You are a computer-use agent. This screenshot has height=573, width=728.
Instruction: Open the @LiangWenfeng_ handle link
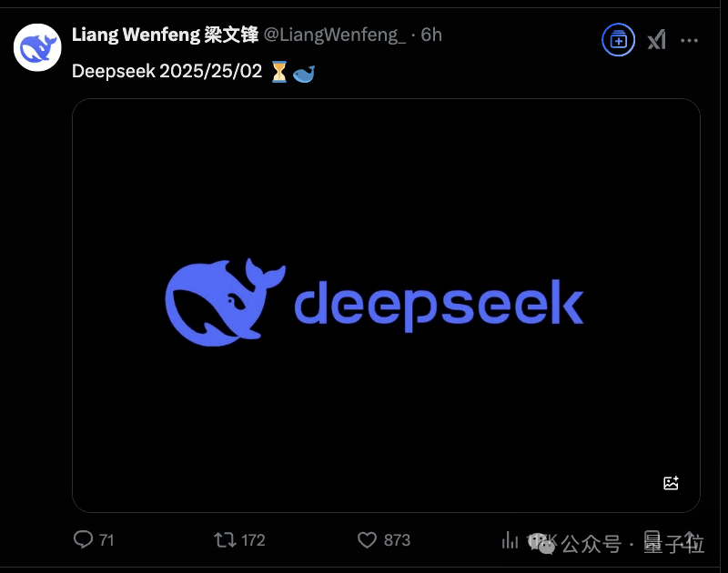pos(334,35)
